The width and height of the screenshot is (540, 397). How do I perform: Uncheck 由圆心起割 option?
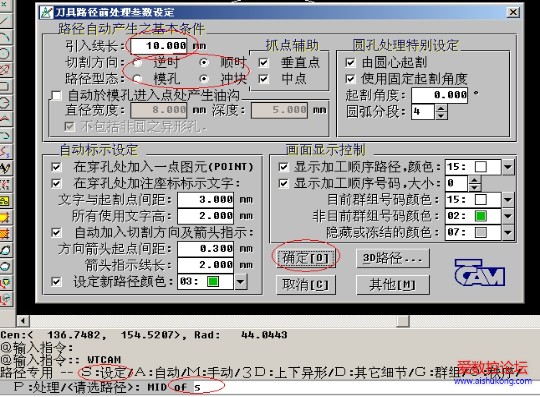tap(350, 63)
